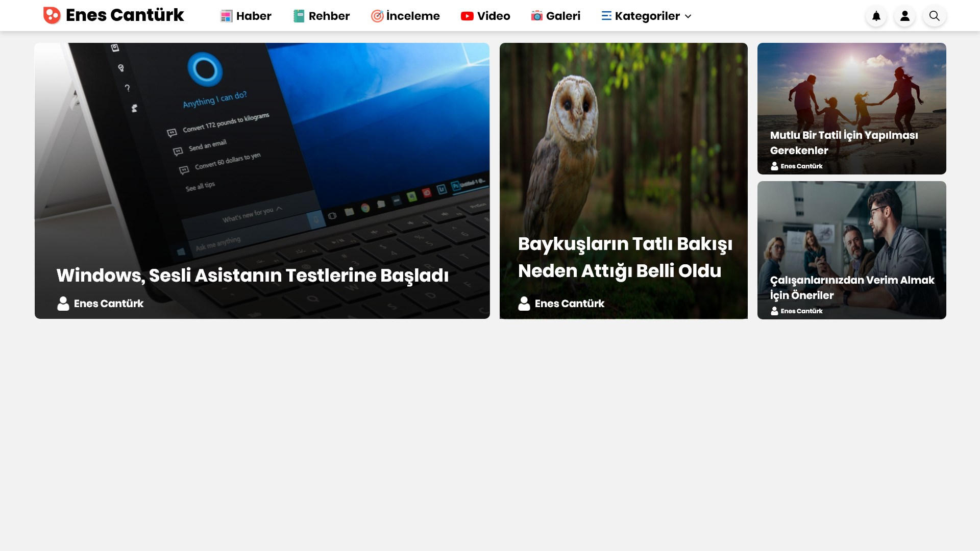
Task: Click the Rehber notebook icon
Action: (x=299, y=16)
